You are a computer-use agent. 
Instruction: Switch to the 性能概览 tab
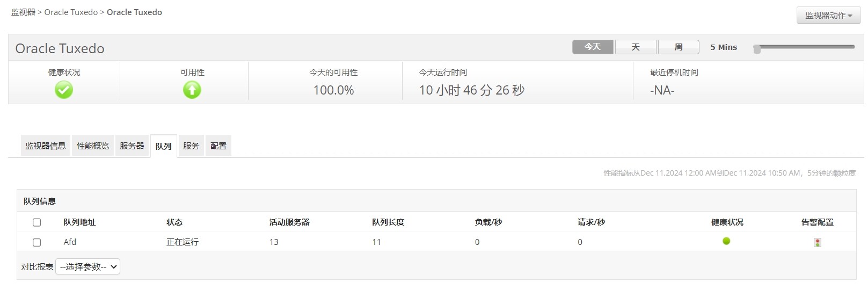click(x=93, y=146)
